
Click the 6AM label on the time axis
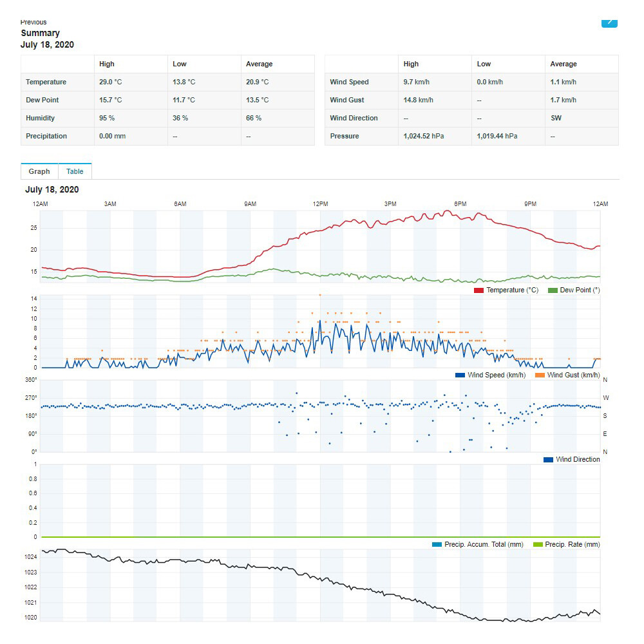pyautogui.click(x=180, y=204)
